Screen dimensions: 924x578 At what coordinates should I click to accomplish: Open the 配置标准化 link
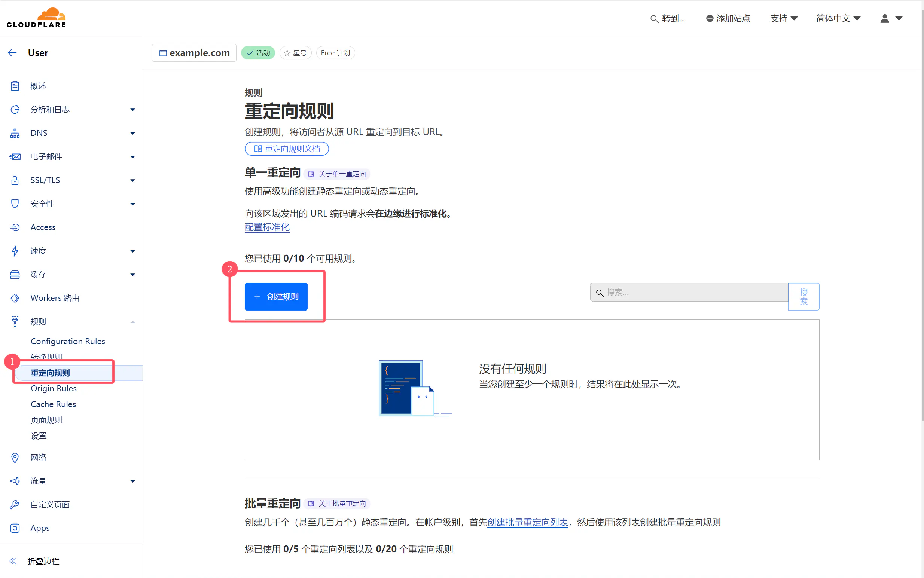267,227
